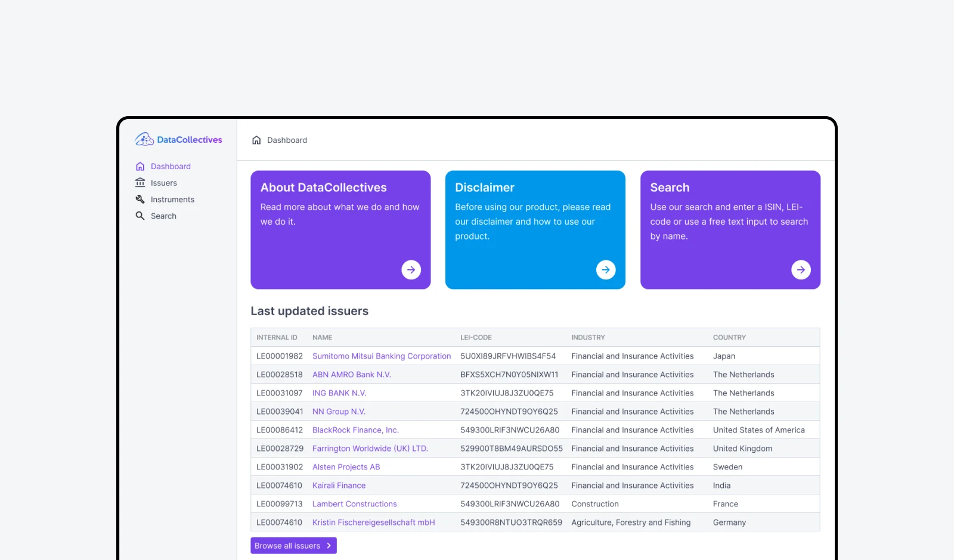
Task: Click the United States of America cell
Action: coord(759,430)
